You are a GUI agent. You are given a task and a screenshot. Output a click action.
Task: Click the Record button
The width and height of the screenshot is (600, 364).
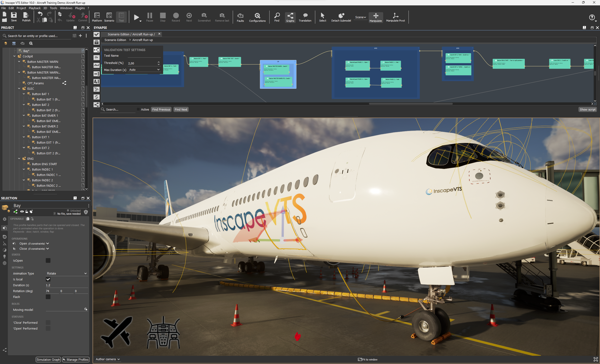[176, 17]
